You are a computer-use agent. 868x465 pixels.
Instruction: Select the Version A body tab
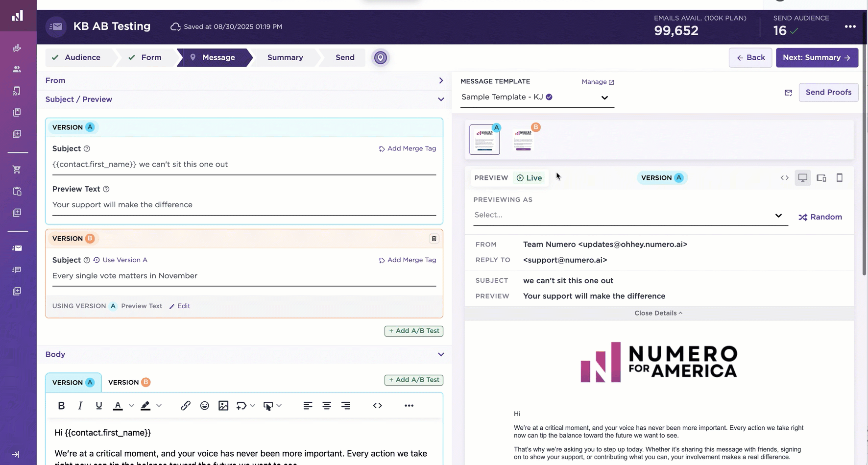tap(73, 383)
